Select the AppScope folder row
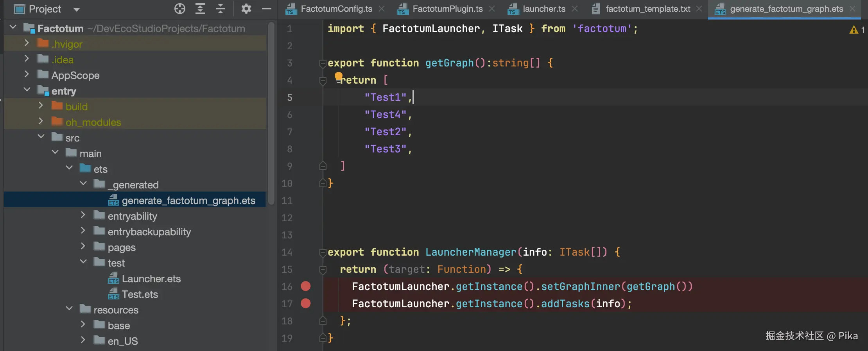The width and height of the screenshot is (868, 351). tap(135, 75)
